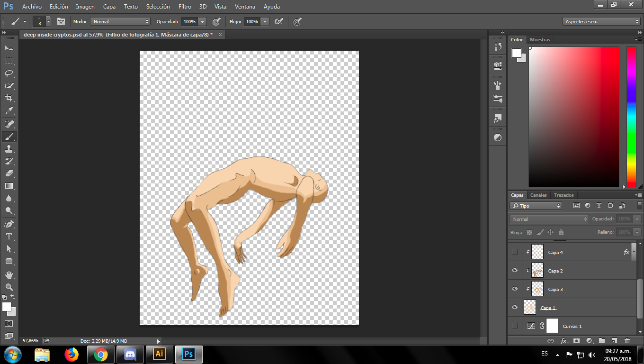
Task: Open the brush Modo dropdown
Action: point(120,22)
